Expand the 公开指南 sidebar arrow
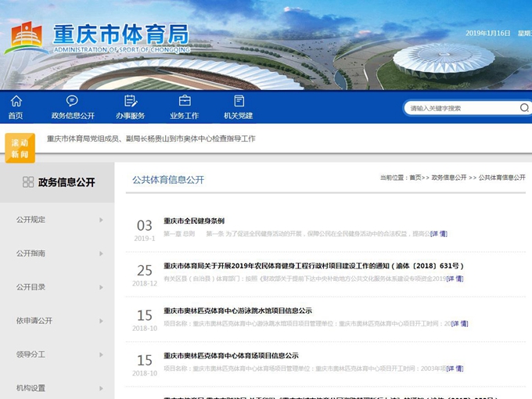 pyautogui.click(x=101, y=253)
